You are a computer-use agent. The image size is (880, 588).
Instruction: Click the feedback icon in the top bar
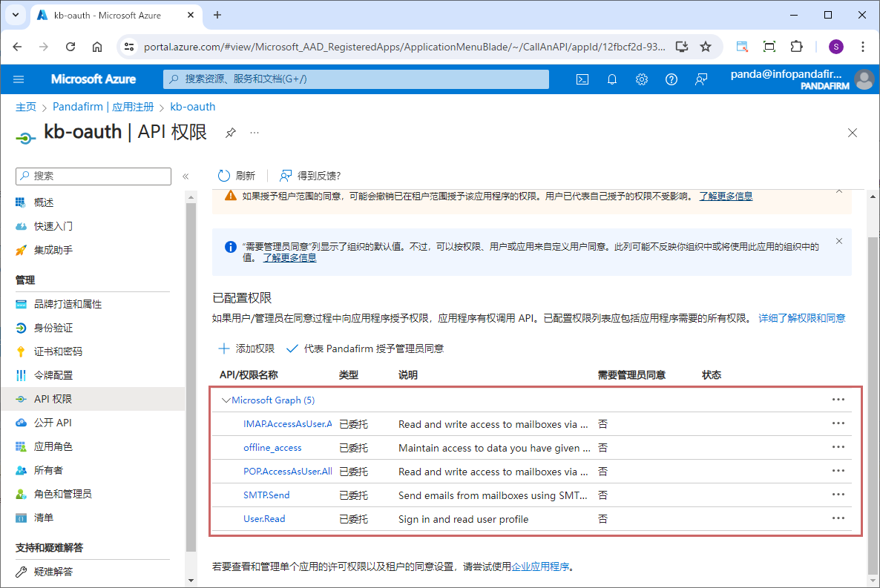pyautogui.click(x=701, y=79)
